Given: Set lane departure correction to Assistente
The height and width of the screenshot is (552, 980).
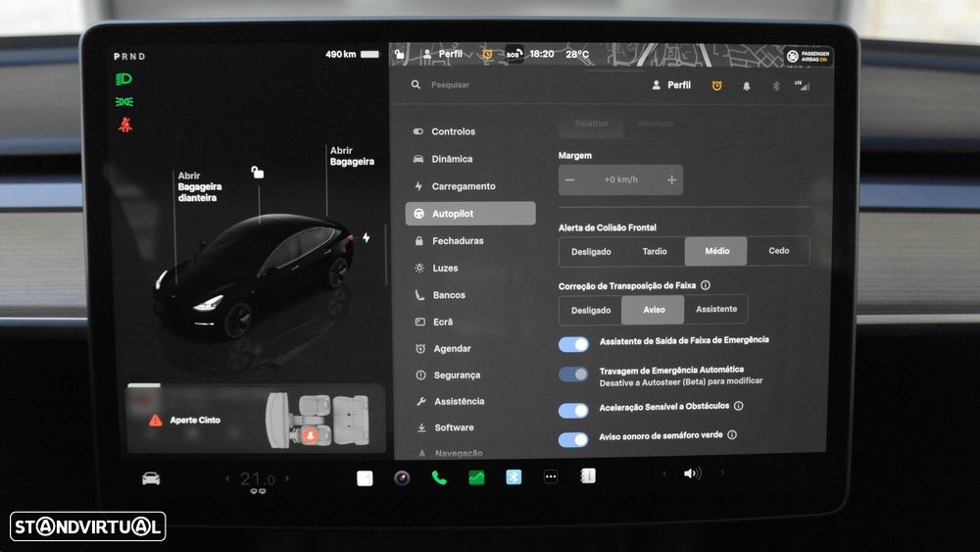Looking at the screenshot, I should tap(716, 309).
